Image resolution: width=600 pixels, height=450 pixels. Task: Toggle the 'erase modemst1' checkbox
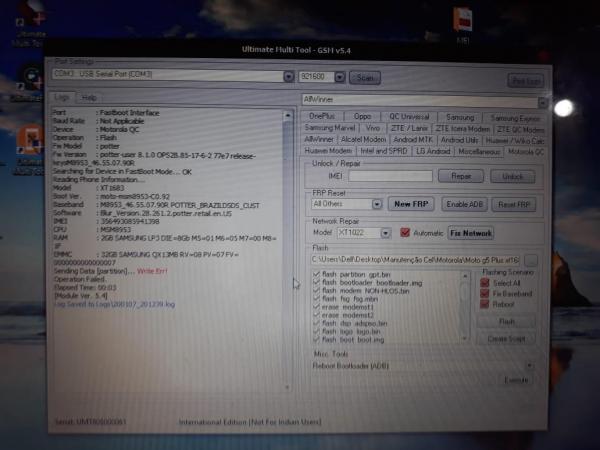[x=316, y=307]
